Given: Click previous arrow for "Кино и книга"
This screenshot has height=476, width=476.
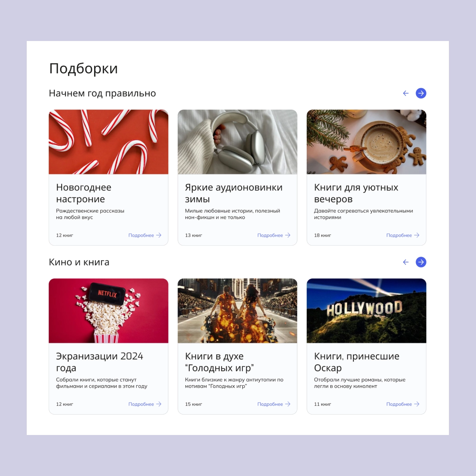Looking at the screenshot, I should tap(406, 262).
